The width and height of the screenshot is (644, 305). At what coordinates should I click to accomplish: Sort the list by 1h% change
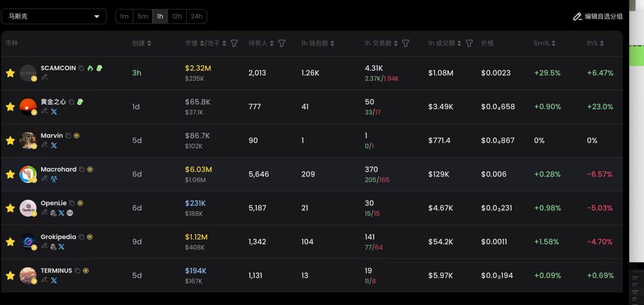tap(595, 43)
